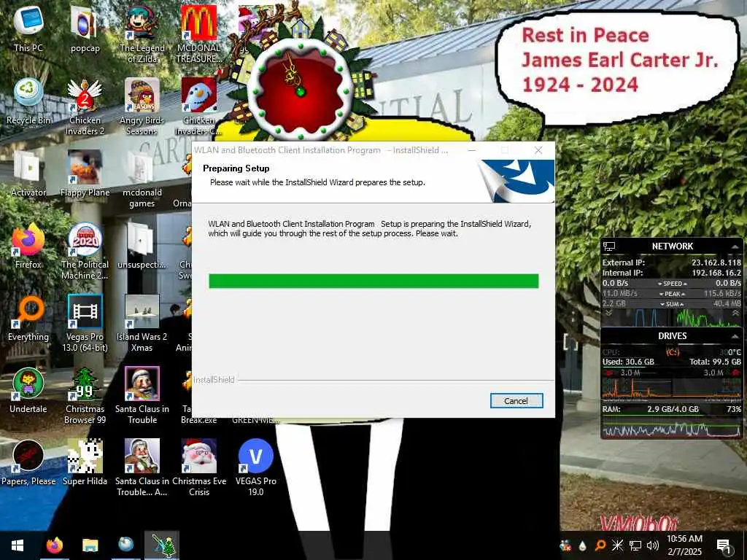Image resolution: width=747 pixels, height=560 pixels.
Task: Launch Santa Claus in Trouble shortcut
Action: coord(142,395)
